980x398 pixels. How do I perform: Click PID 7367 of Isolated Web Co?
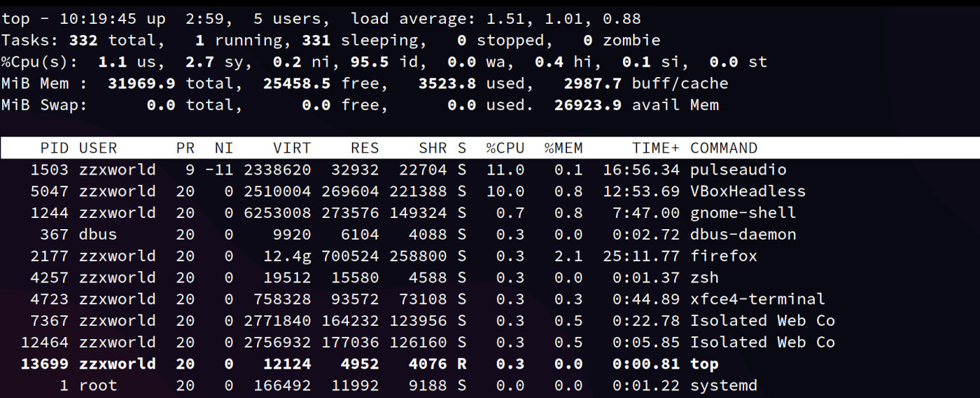[x=49, y=321]
